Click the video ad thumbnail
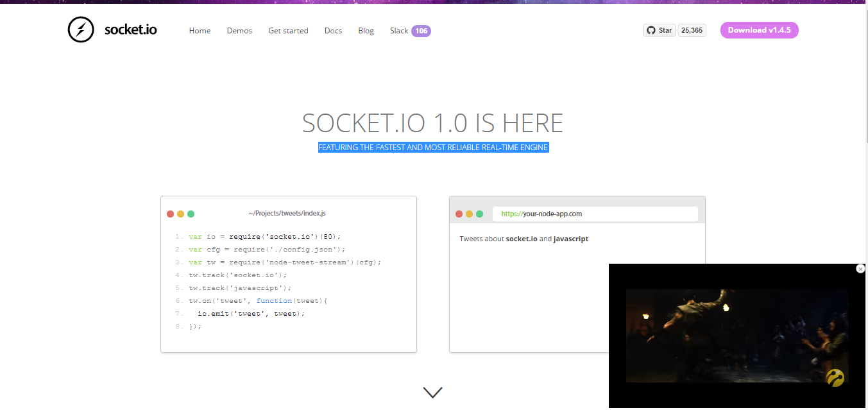Viewport: 868px width, 410px height. coord(737,336)
